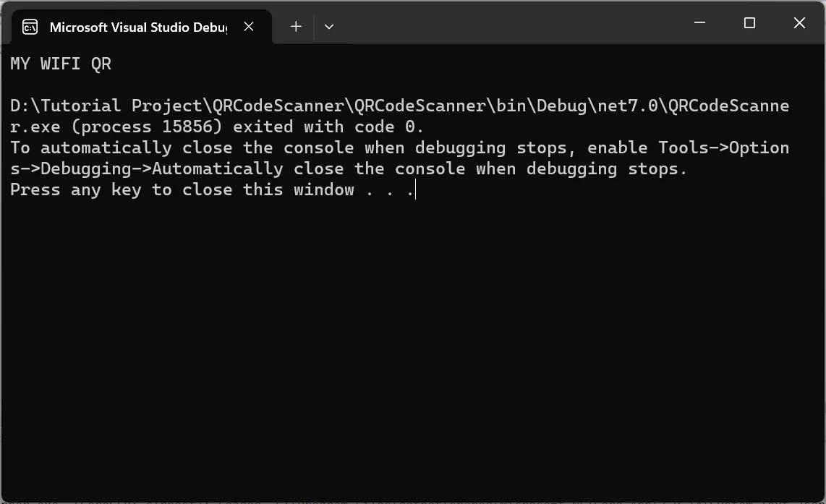Open a new terminal tab
This screenshot has width=826, height=504.
pos(296,27)
